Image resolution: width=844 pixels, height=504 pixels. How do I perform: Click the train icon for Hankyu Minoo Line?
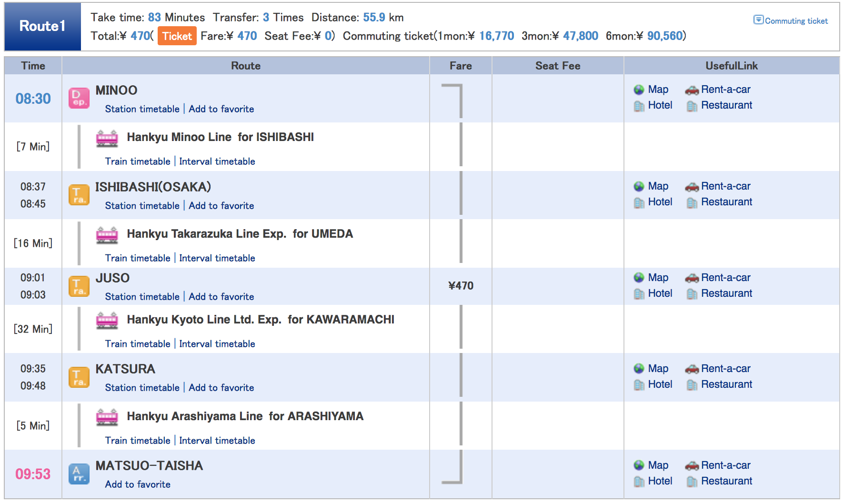tap(107, 138)
